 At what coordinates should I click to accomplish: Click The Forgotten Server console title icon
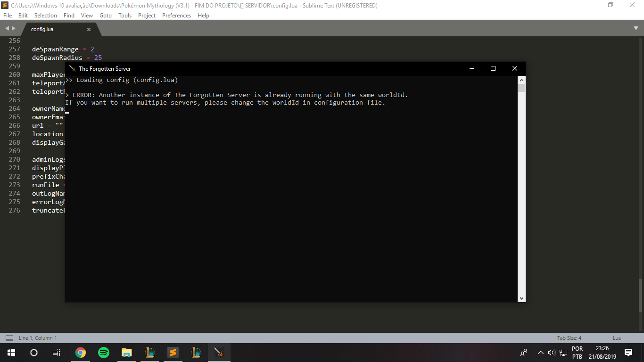(72, 68)
